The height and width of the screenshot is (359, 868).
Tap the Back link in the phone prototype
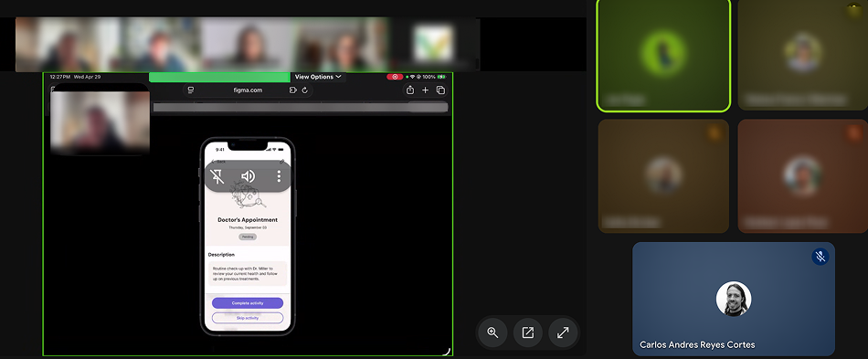coord(219,162)
